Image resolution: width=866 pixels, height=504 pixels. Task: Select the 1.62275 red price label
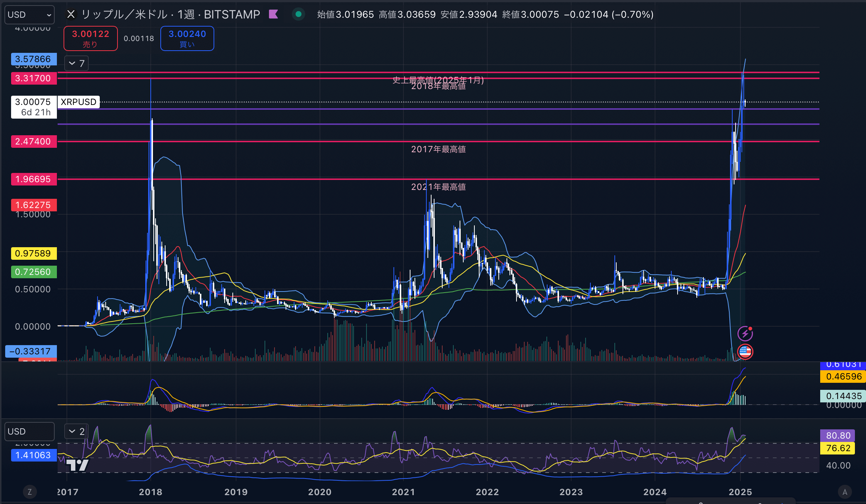34,205
